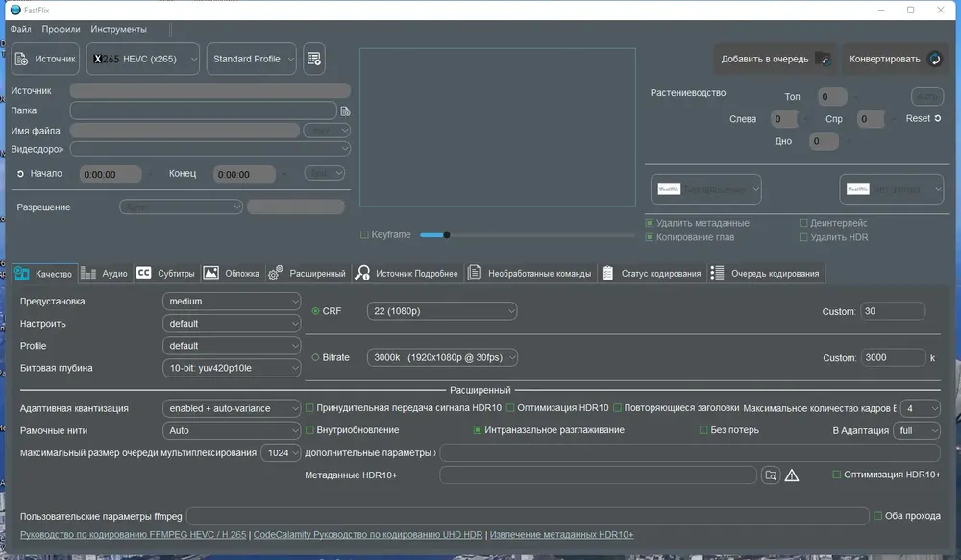The image size is (961, 560).
Task: Toggle Повторяющиеся заголовки checkbox
Action: pyautogui.click(x=617, y=408)
